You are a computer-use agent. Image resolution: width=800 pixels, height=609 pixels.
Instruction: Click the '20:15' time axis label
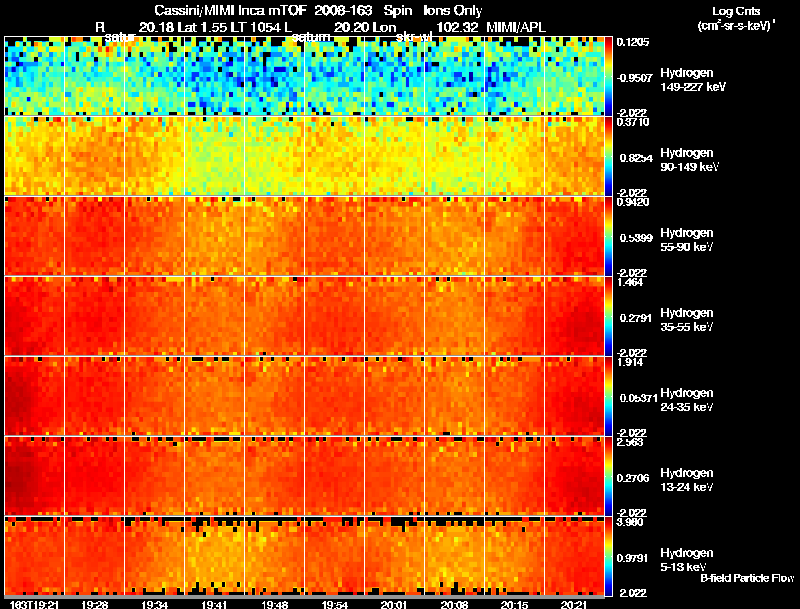514,604
